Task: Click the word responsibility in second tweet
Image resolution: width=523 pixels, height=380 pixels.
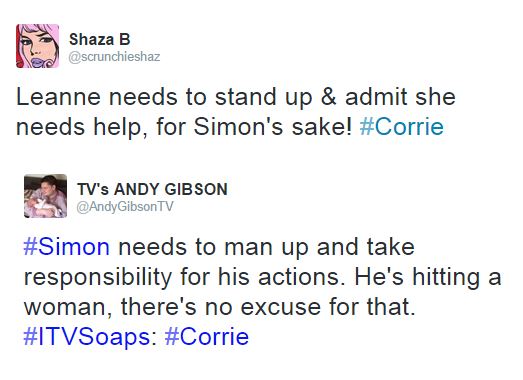Action: click(98, 277)
